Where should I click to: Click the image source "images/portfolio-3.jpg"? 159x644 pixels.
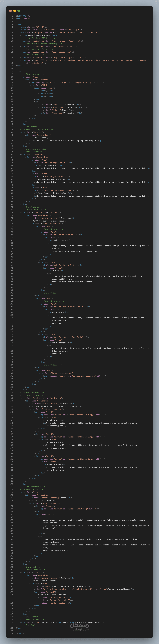pyautogui.click(x=81, y=459)
